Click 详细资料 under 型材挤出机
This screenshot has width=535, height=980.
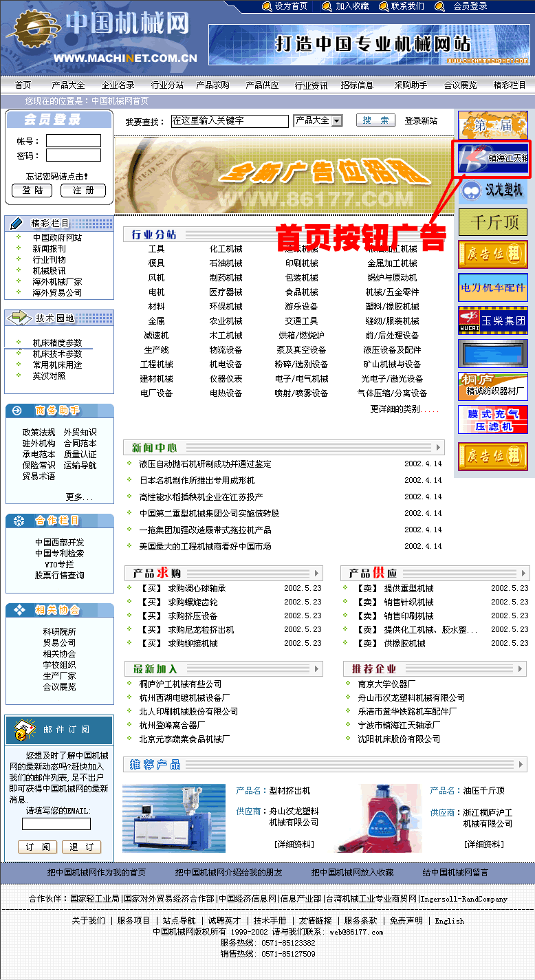tap(294, 845)
